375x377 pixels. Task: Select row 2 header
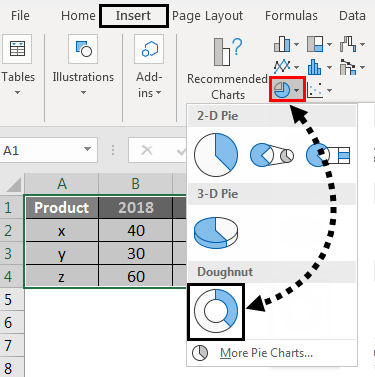pyautogui.click(x=11, y=231)
